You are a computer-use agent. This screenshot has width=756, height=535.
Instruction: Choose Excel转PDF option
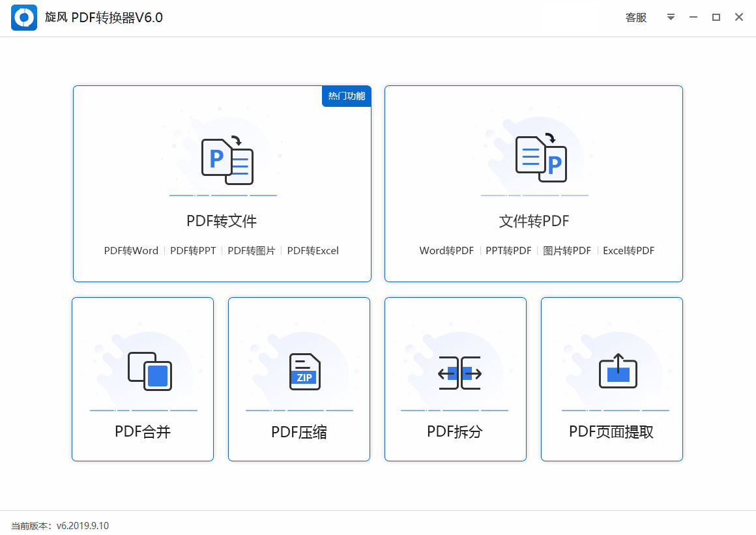628,251
